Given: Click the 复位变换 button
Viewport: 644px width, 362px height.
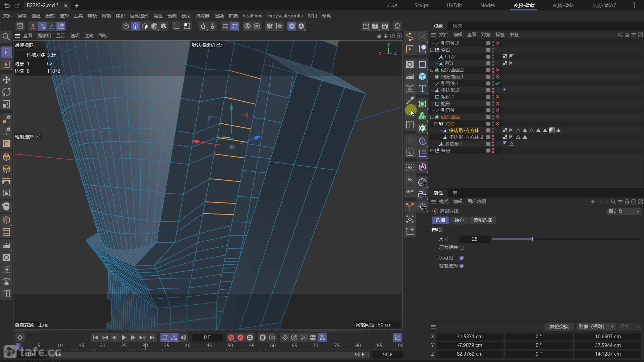Looking at the screenshot, I should tap(559, 326).
